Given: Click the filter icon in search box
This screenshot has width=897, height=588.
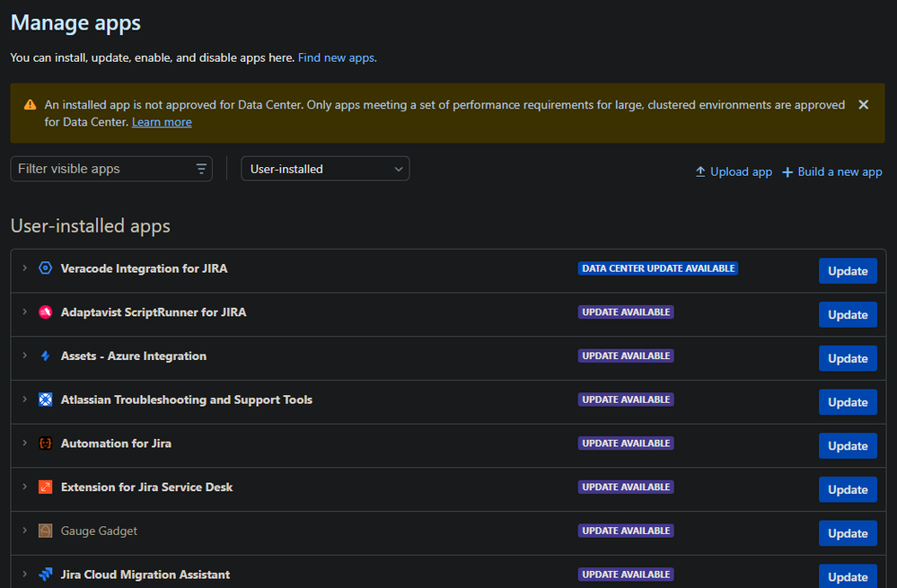Looking at the screenshot, I should point(201,169).
